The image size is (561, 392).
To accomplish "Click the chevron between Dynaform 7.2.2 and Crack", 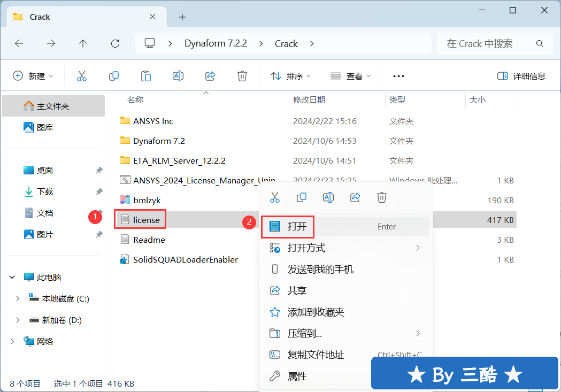I will coord(261,44).
